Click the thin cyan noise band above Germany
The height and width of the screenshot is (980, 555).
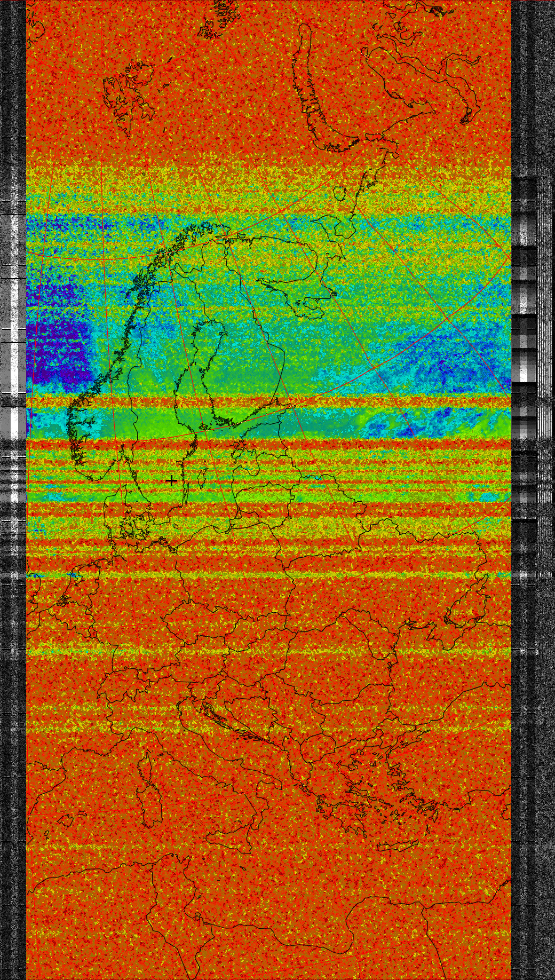pos(267,574)
